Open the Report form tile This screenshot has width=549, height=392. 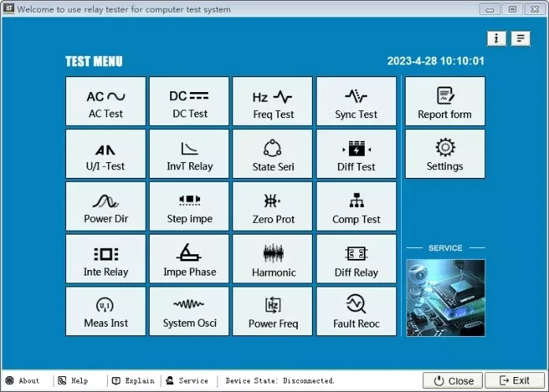pyautogui.click(x=445, y=102)
